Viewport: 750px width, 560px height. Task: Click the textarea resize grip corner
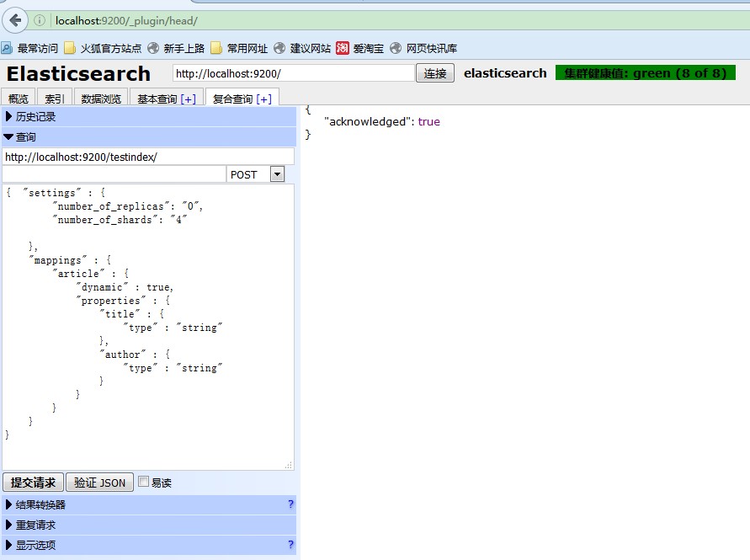pos(289,465)
